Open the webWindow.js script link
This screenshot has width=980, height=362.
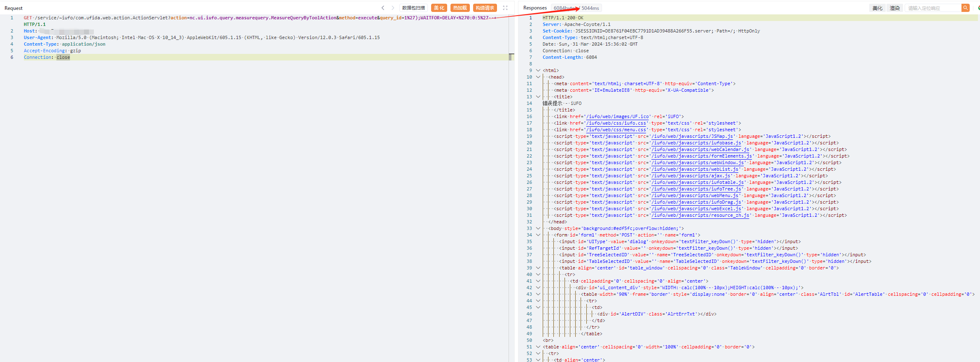[698, 162]
